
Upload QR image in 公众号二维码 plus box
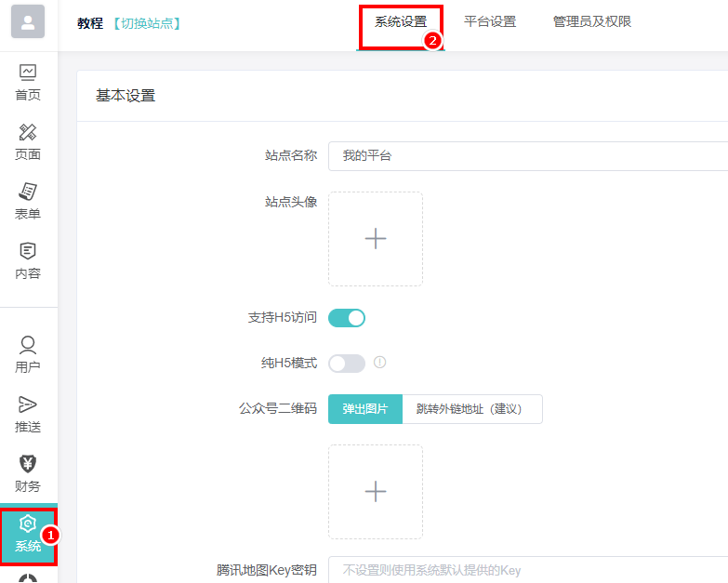click(376, 492)
